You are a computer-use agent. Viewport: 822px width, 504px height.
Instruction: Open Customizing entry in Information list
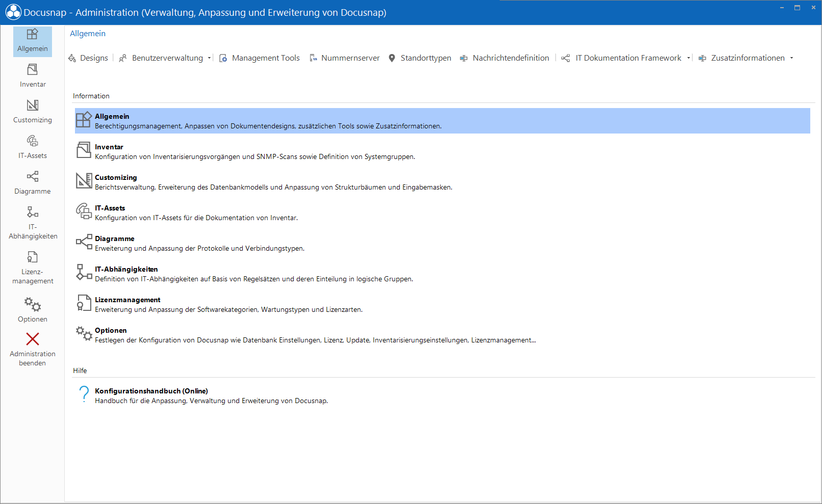(442, 182)
